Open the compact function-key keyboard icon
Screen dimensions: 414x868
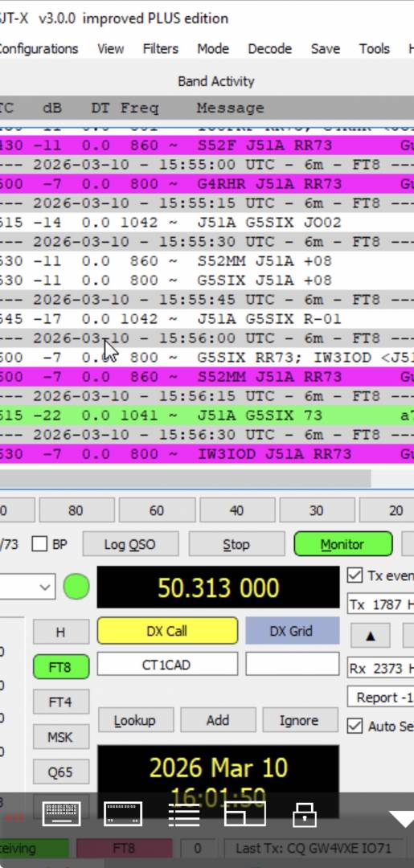pos(123,813)
